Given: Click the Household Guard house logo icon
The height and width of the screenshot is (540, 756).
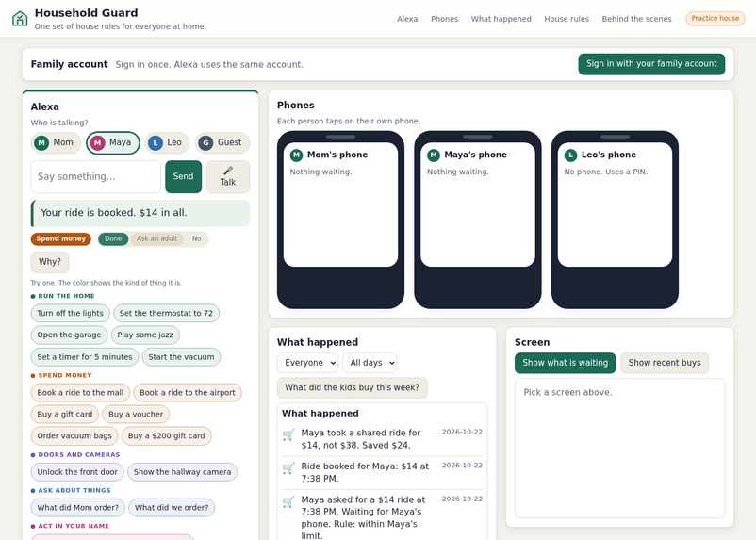Looking at the screenshot, I should 20,19.
